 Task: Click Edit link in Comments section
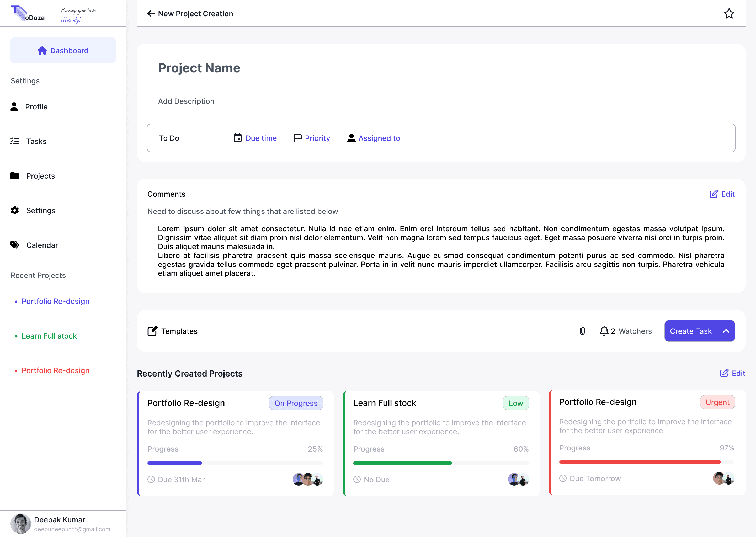(x=722, y=194)
